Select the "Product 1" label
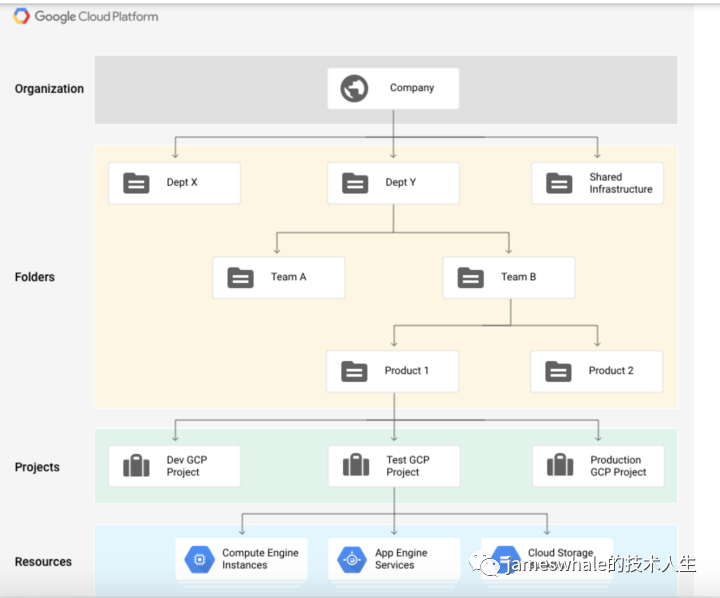Screen dimensions: 720x598 click(406, 371)
